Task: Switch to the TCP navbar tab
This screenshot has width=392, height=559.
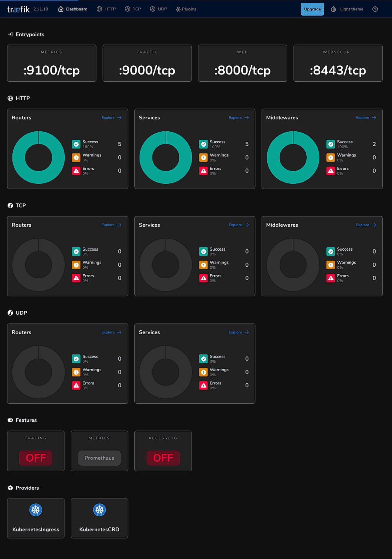Action: coord(132,9)
